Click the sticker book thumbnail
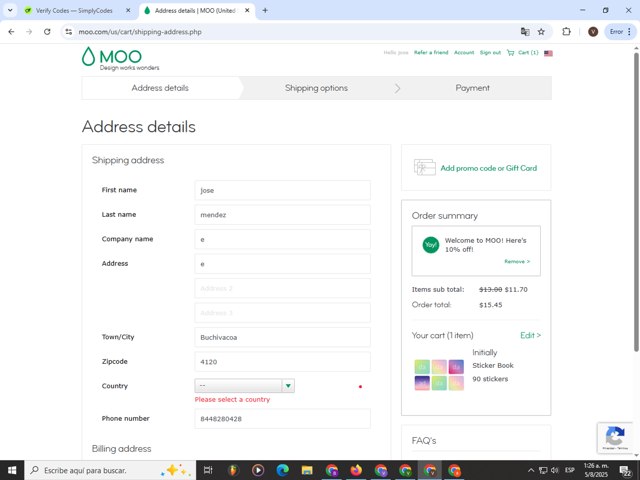The image size is (640, 480). point(439,375)
